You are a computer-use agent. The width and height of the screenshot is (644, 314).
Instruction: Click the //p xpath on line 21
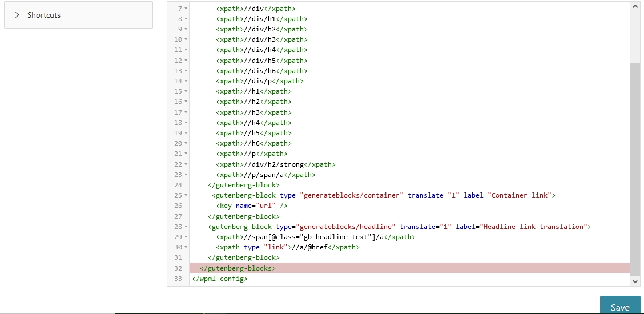[x=252, y=154]
